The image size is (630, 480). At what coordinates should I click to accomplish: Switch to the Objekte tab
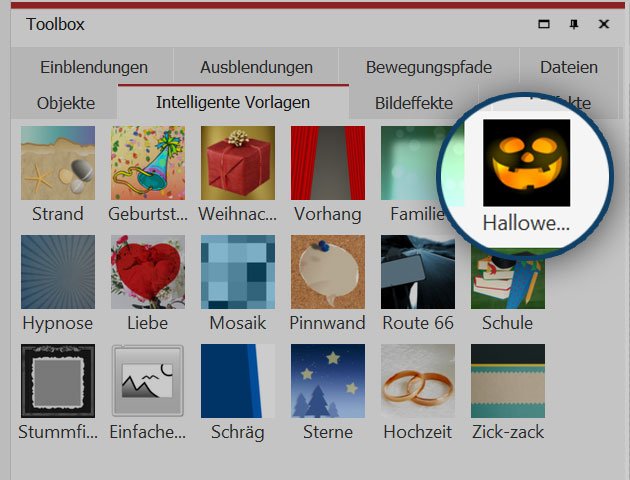pos(65,103)
